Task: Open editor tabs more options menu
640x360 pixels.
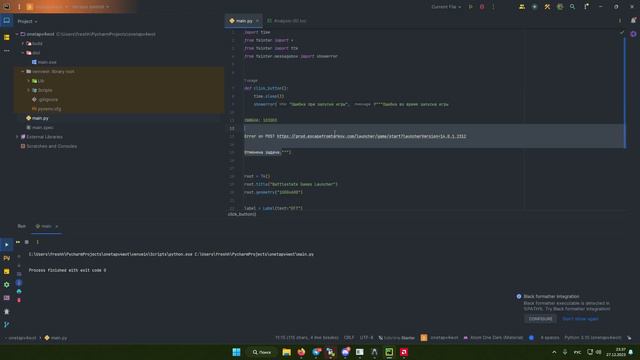Action: pyautogui.click(x=620, y=21)
